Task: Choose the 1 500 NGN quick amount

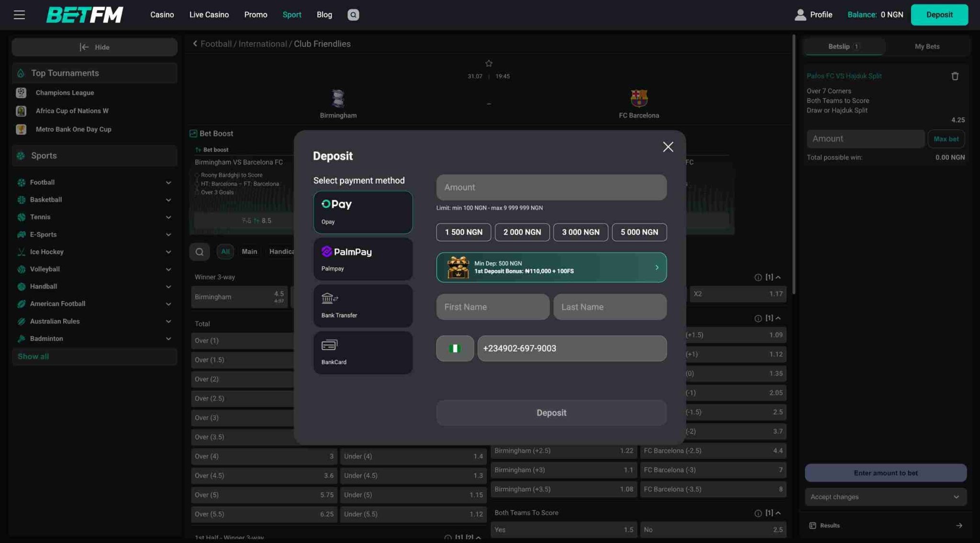Action: point(464,232)
